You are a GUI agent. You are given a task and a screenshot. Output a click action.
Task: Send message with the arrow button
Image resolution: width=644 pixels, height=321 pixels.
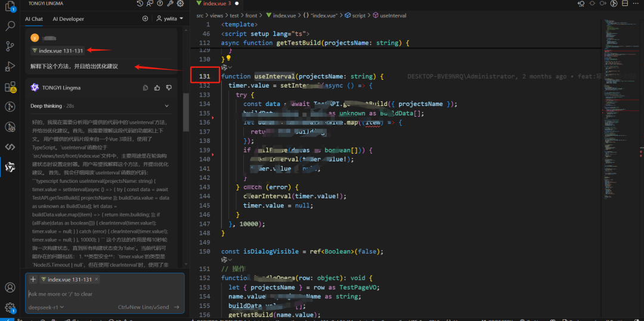click(x=177, y=307)
